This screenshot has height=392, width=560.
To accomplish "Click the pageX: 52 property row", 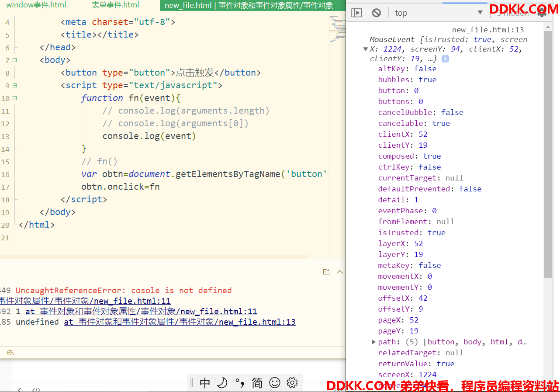I will (398, 320).
